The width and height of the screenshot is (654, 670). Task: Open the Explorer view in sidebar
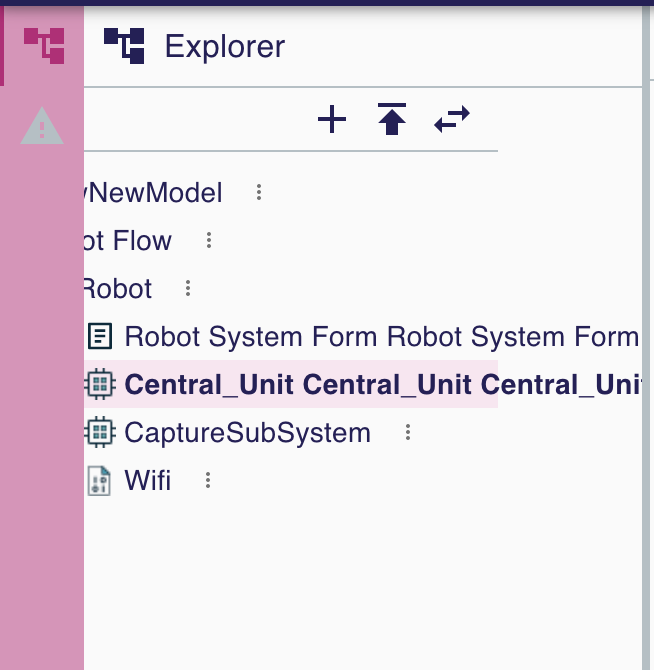[x=44, y=46]
